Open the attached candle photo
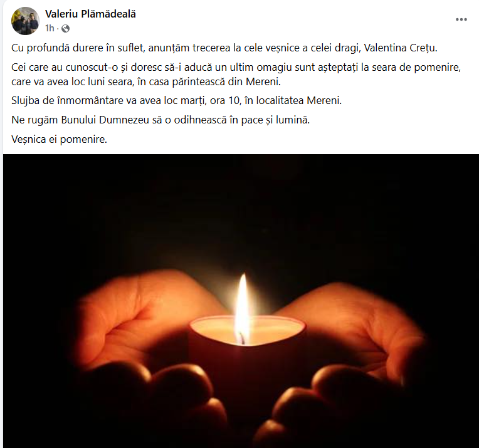Screen dimensions: 479x448 [241, 301]
